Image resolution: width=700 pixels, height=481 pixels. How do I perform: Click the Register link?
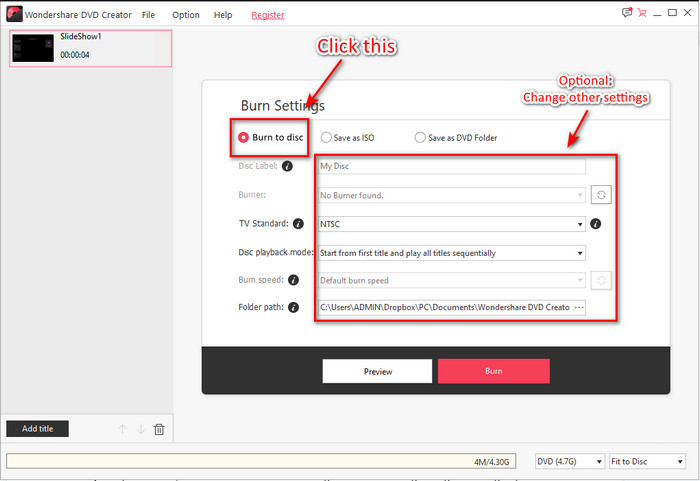tap(268, 15)
